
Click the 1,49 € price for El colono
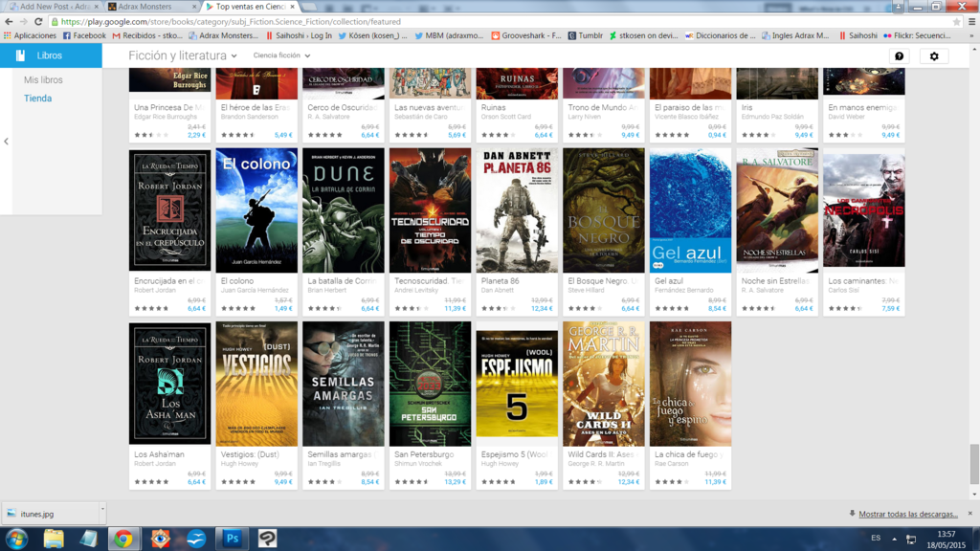[283, 309]
